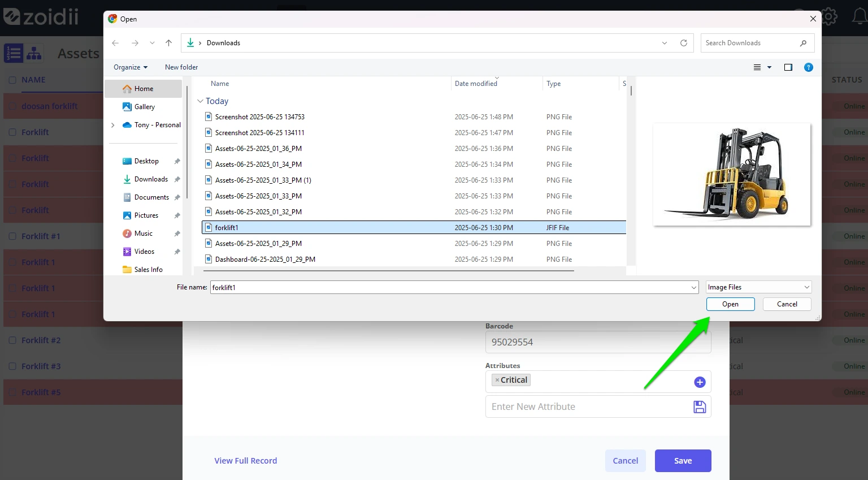Click the help question mark icon
868x480 pixels.
click(x=809, y=67)
